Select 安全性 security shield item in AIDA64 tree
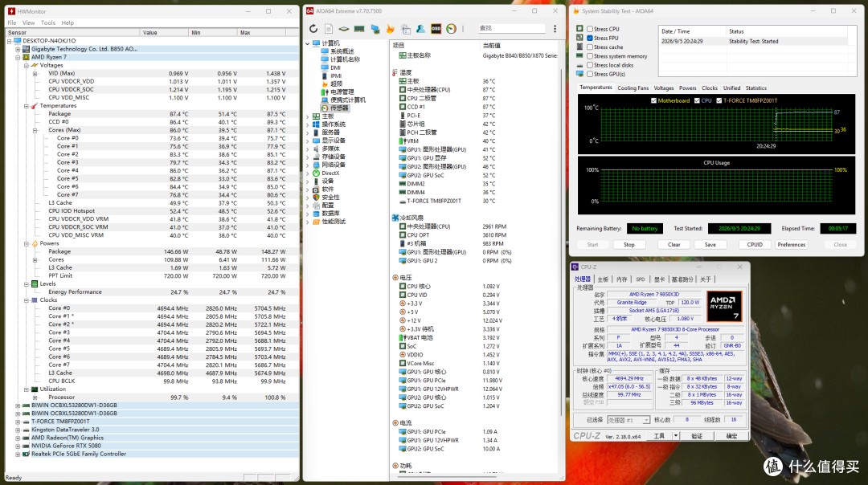The image size is (868, 485). pyautogui.click(x=326, y=198)
